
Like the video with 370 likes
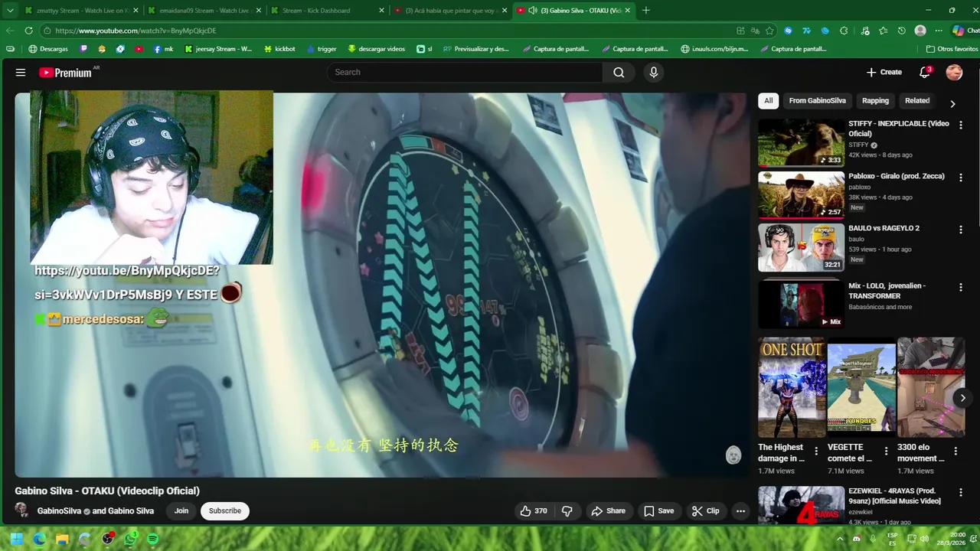[534, 511]
